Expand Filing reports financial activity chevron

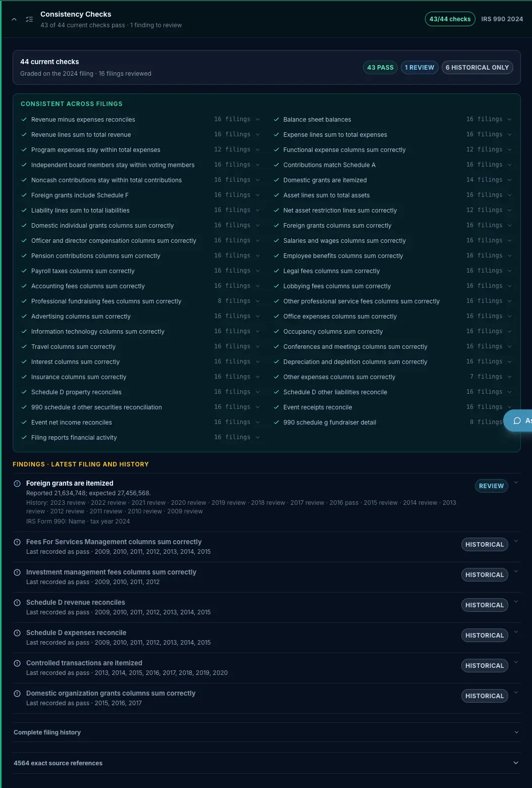tap(257, 438)
